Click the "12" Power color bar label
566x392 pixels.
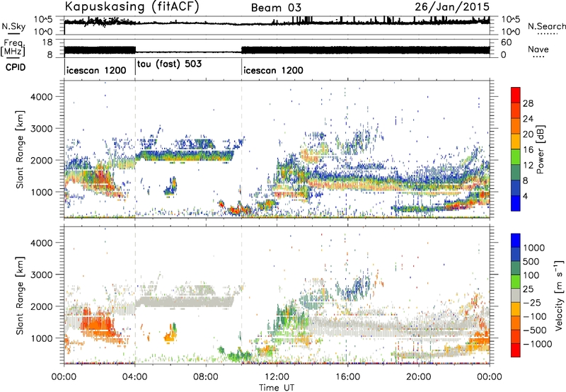[x=528, y=165]
